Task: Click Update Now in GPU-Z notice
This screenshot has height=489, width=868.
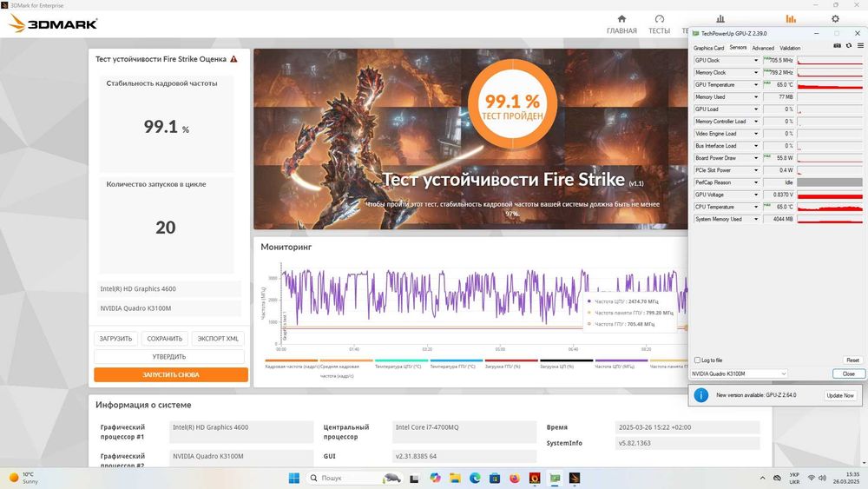Action: tap(840, 395)
